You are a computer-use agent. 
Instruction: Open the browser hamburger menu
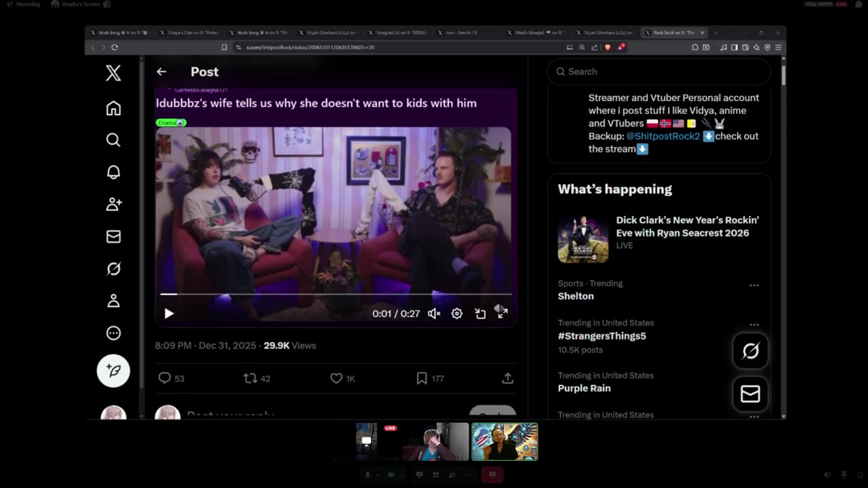click(778, 47)
